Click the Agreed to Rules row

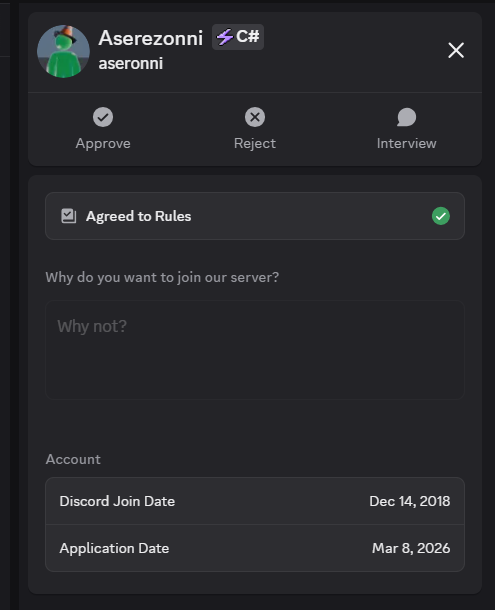click(x=255, y=216)
